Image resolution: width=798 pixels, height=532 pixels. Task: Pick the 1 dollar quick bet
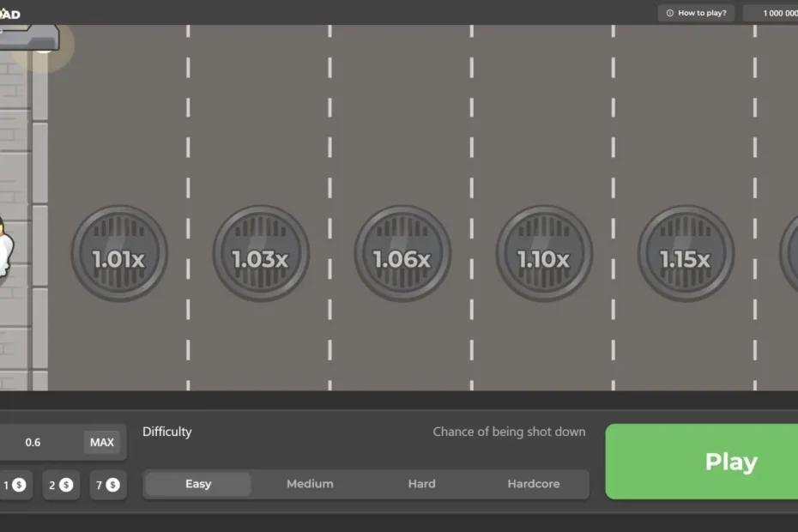click(x=15, y=485)
